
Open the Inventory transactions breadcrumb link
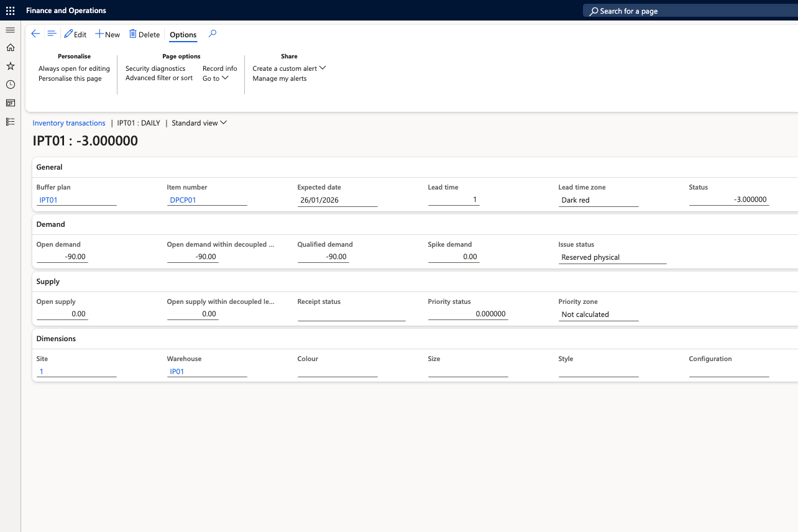click(69, 123)
